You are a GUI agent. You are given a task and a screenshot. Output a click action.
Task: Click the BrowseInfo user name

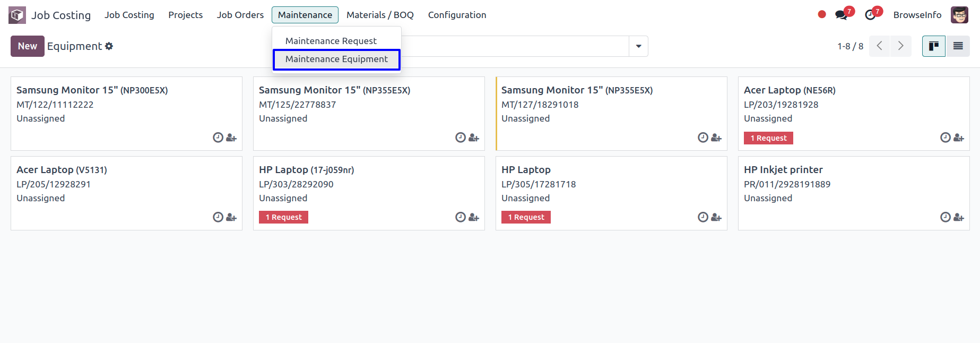tap(917, 15)
